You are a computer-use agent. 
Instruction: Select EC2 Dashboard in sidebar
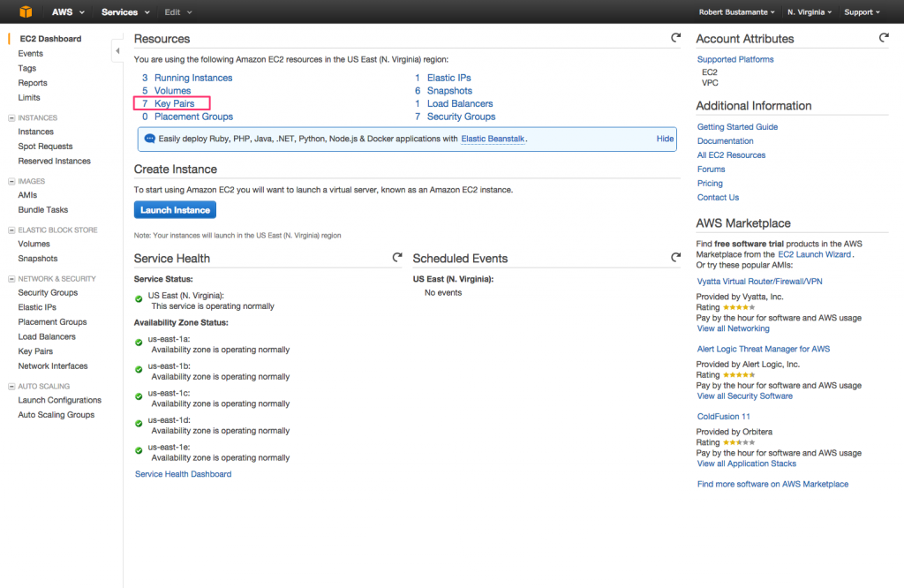point(50,39)
